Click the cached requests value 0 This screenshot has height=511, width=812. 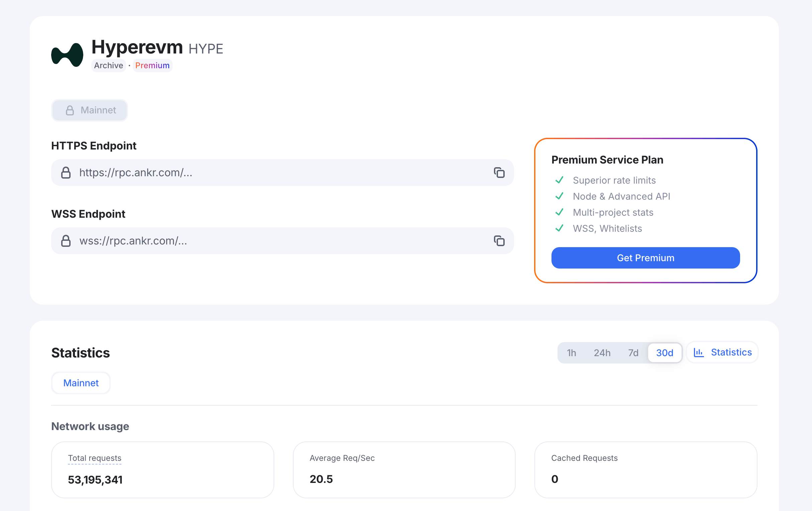pyautogui.click(x=555, y=479)
